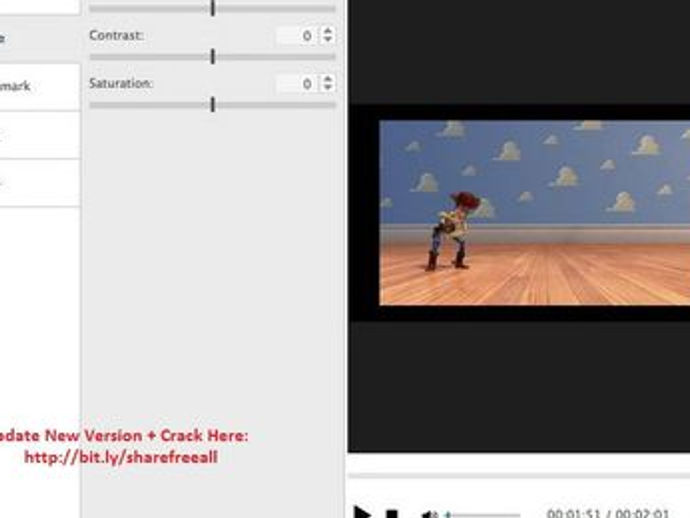
Task: Click the Contrast slider handle
Action: (213, 56)
